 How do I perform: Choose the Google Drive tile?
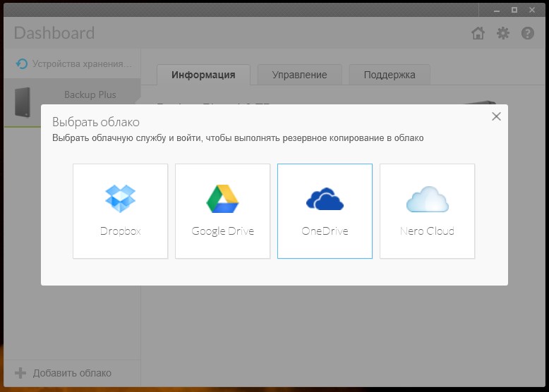point(222,212)
